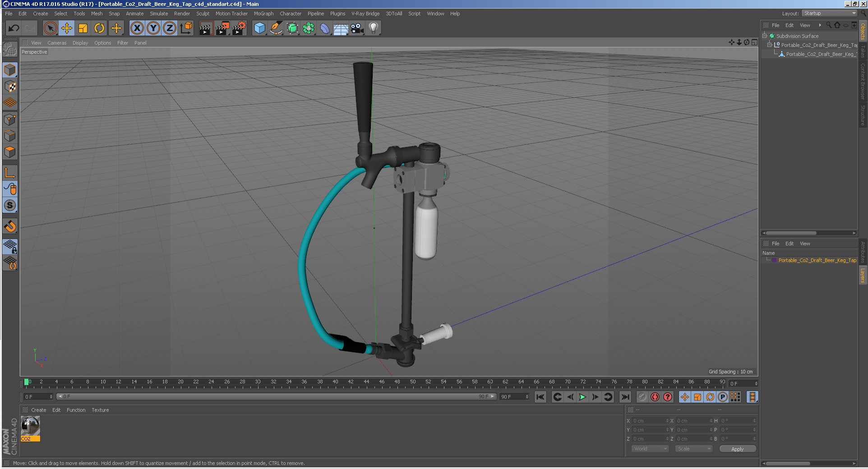The height and width of the screenshot is (469, 868).
Task: Open the MoGraph menu
Action: pyautogui.click(x=263, y=14)
